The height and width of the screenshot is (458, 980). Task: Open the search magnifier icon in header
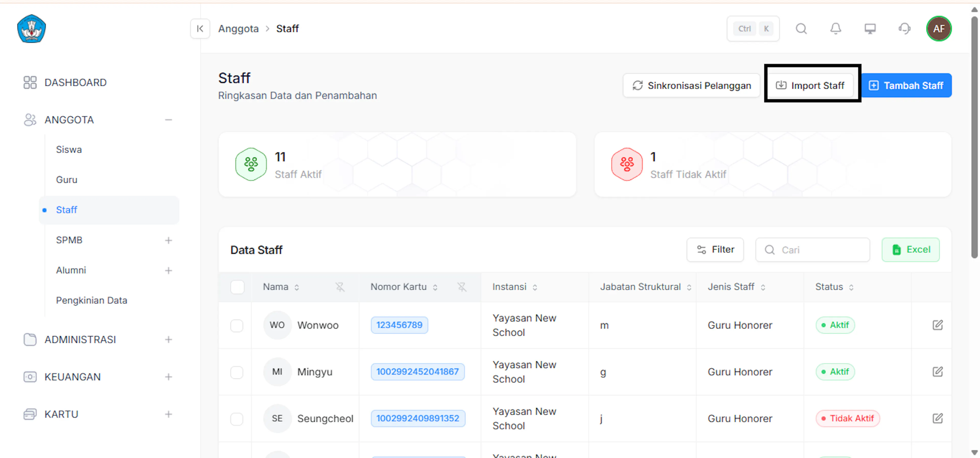(801, 29)
